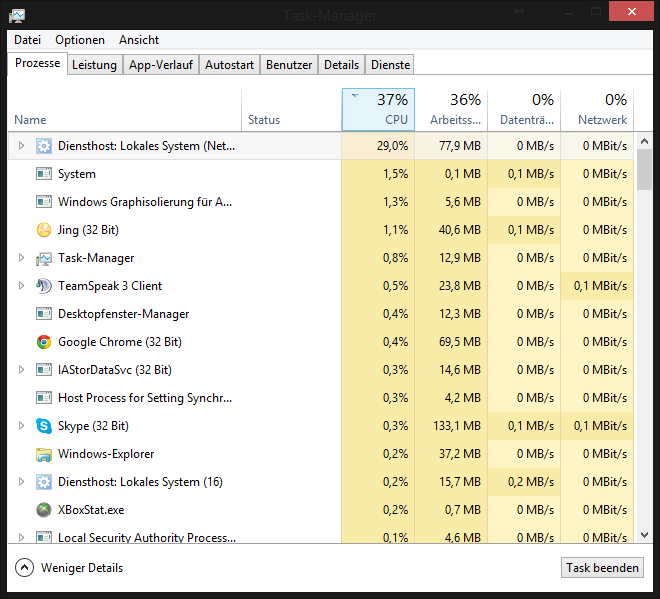Close the Task-Manager window

(631, 11)
